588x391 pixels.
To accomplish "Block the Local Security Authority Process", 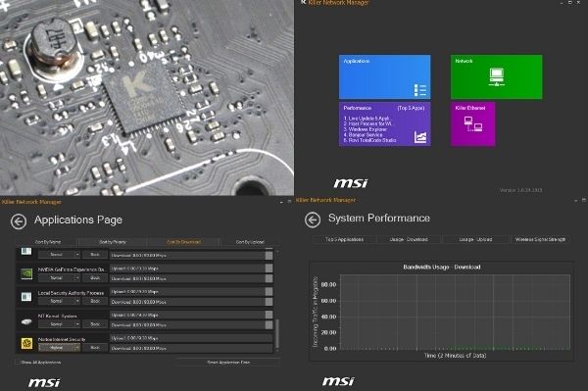I will 95,302.
